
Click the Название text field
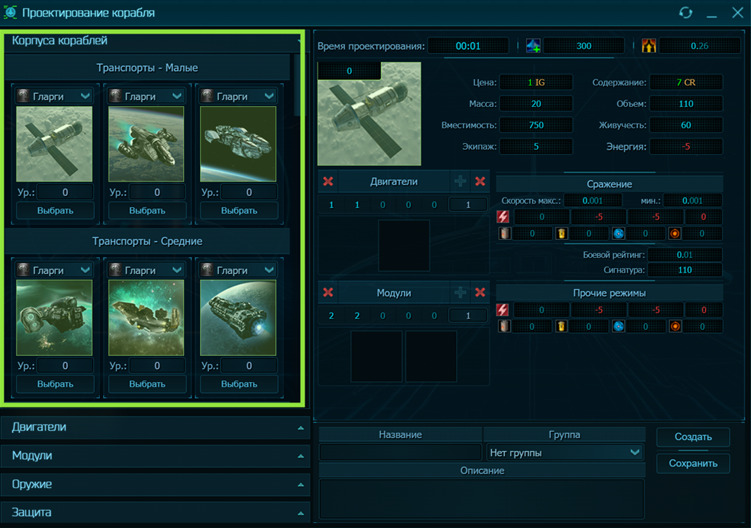tap(400, 453)
